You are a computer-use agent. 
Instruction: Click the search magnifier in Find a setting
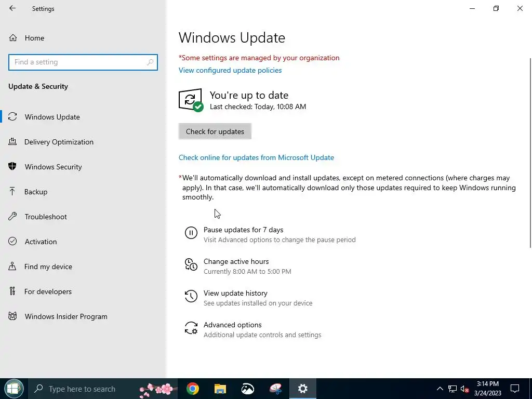tap(150, 62)
